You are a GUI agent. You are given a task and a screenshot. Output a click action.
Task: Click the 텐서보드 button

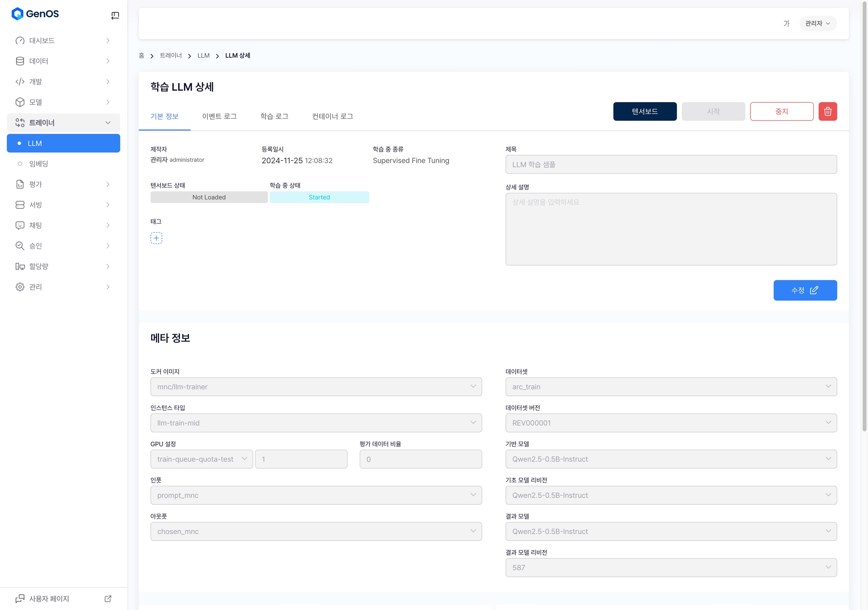click(x=645, y=112)
